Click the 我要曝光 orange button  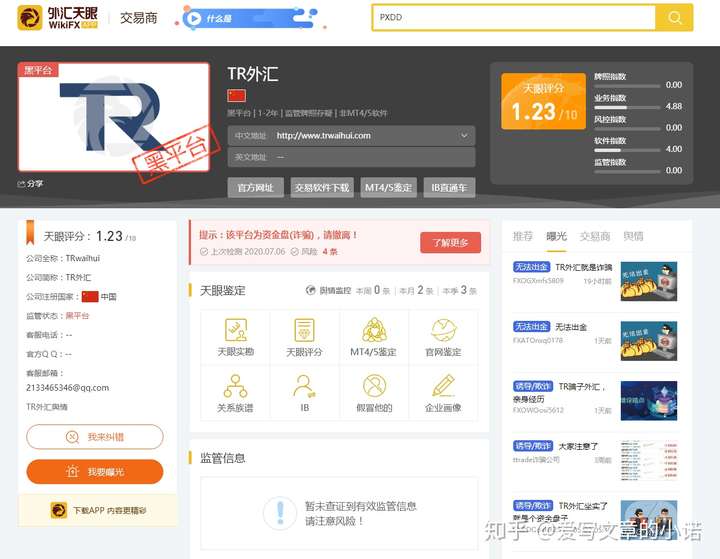[x=95, y=472]
